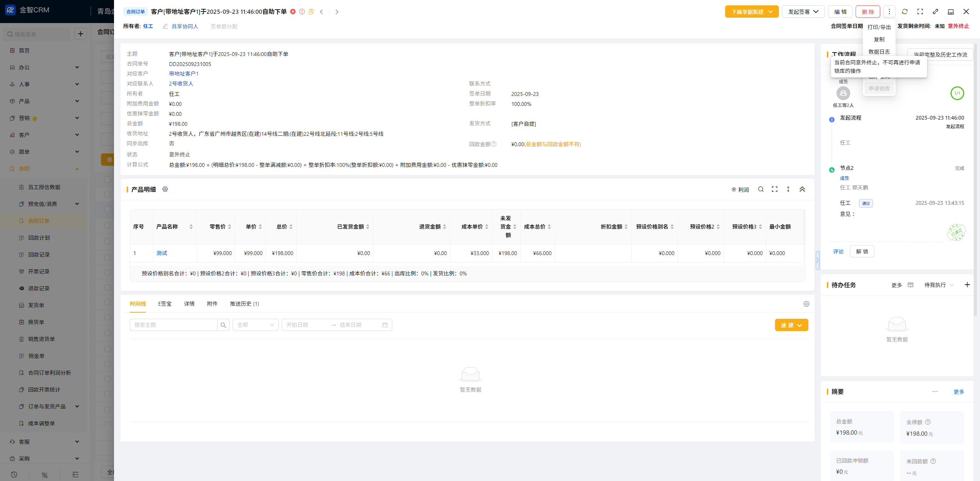Open 发起签署 dropdown

tap(803, 12)
